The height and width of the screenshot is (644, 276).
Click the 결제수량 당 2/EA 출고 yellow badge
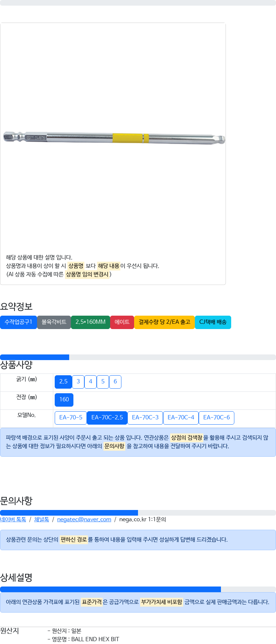click(x=164, y=322)
